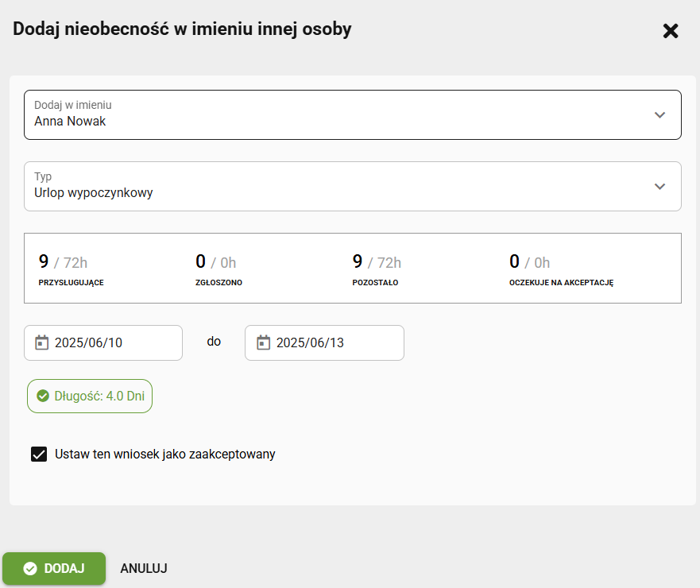Screen dimensions: 700x588
Task: Click the checkmark icon on DODAJ button
Action: 30,568
